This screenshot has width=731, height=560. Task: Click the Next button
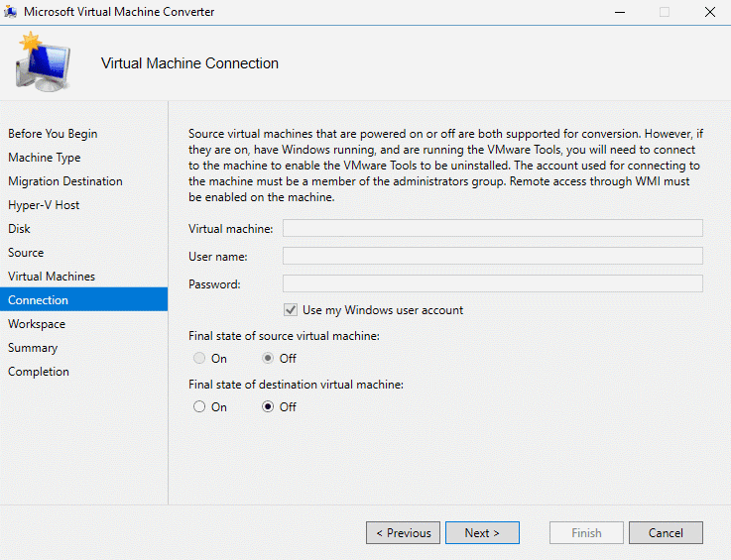[x=481, y=533]
